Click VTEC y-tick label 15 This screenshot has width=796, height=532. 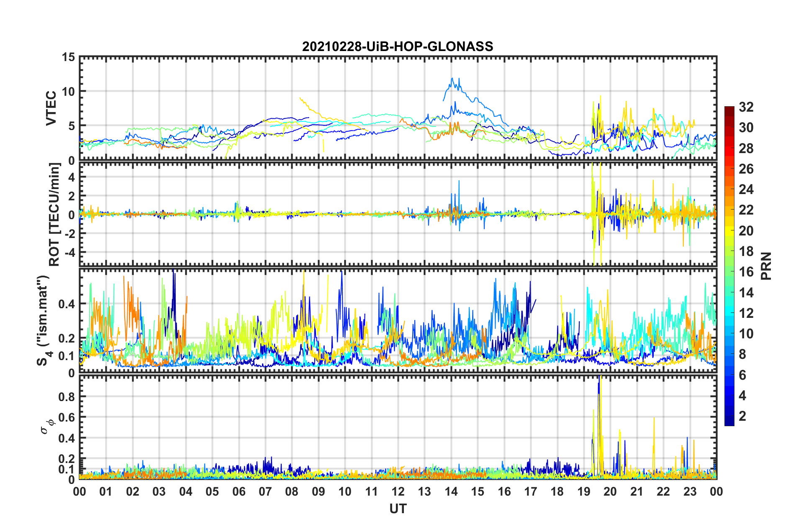coord(68,57)
